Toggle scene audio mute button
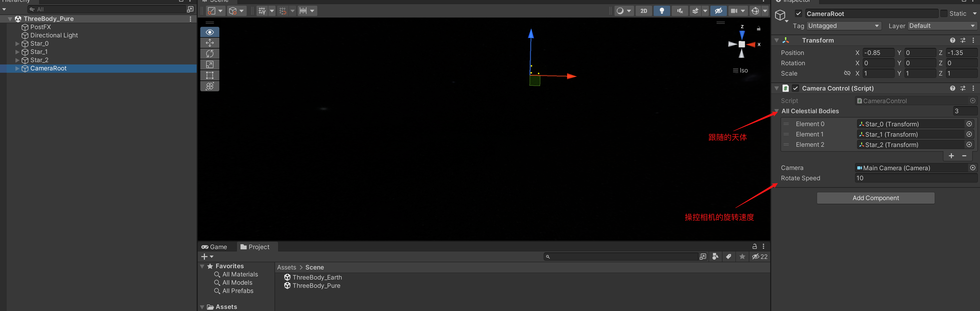980x311 pixels. pos(680,11)
